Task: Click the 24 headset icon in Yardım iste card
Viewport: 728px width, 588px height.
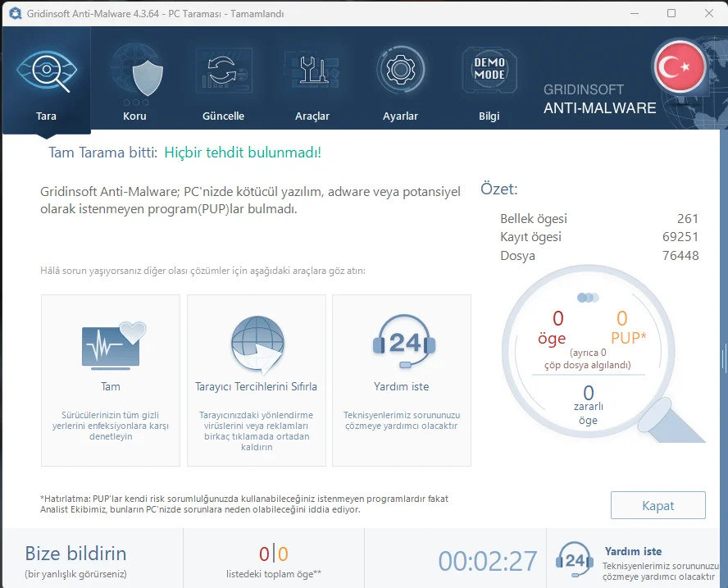Action: pyautogui.click(x=404, y=341)
